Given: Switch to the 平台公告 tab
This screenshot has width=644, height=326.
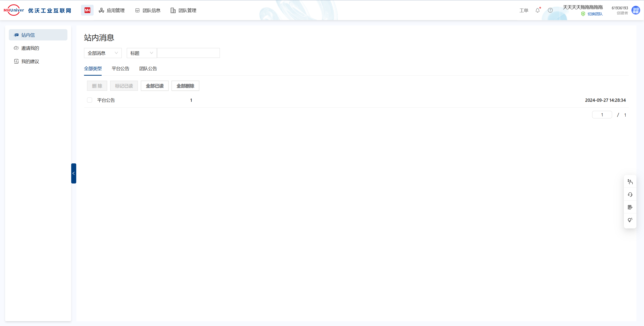Looking at the screenshot, I should click(120, 69).
